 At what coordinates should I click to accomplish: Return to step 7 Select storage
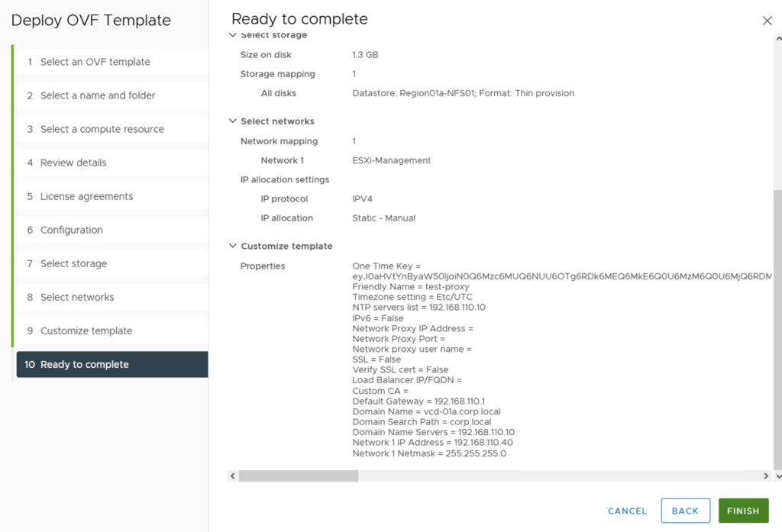[73, 263]
